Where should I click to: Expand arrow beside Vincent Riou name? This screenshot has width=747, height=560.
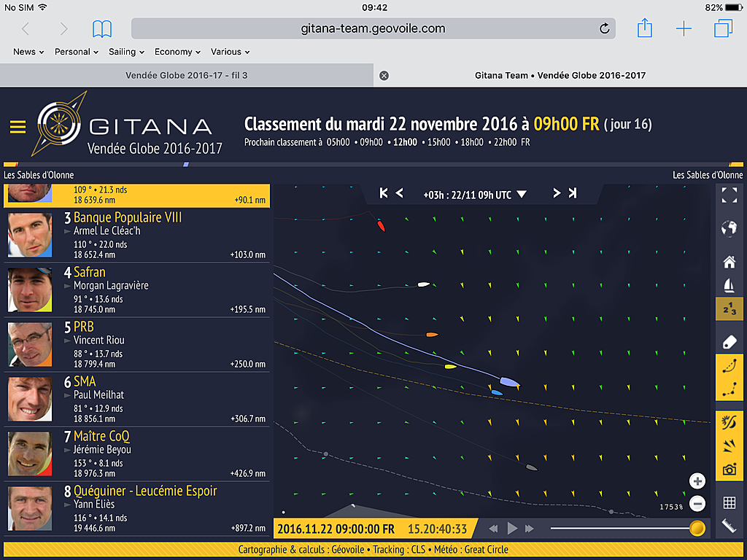pos(68,341)
